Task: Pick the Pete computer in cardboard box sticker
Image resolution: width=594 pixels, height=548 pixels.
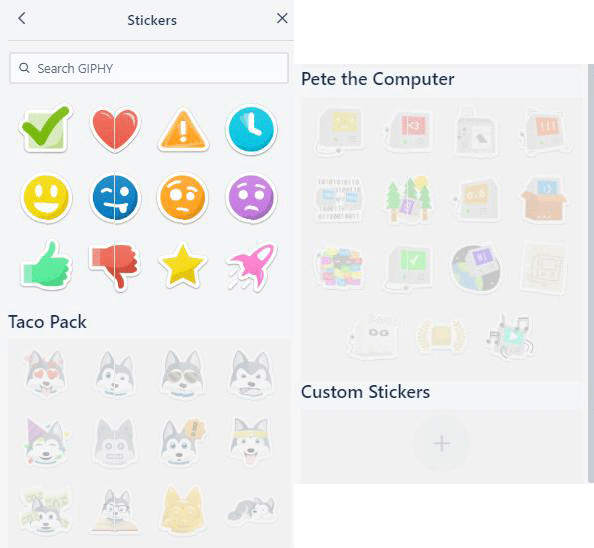Action: pos(544,200)
